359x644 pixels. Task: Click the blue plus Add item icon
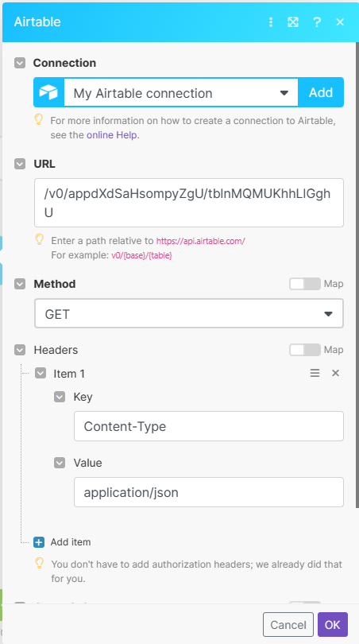point(39,542)
